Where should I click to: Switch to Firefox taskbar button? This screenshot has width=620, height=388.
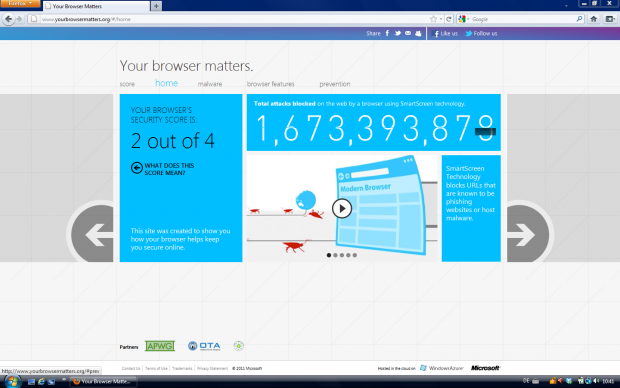click(103, 382)
